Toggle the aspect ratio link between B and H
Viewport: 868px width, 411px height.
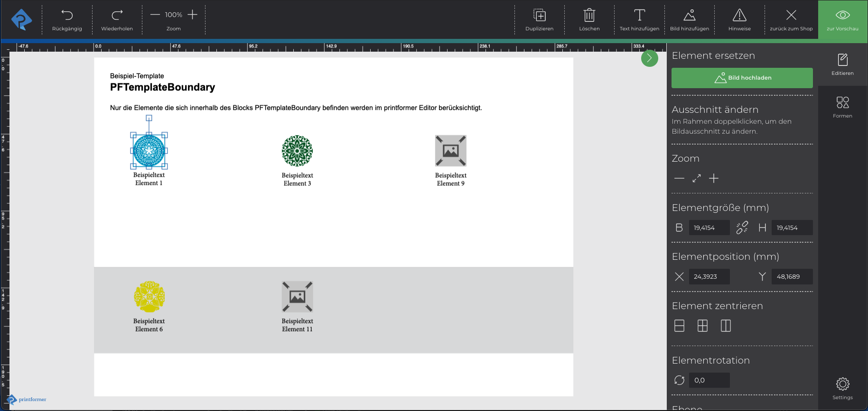pos(742,228)
